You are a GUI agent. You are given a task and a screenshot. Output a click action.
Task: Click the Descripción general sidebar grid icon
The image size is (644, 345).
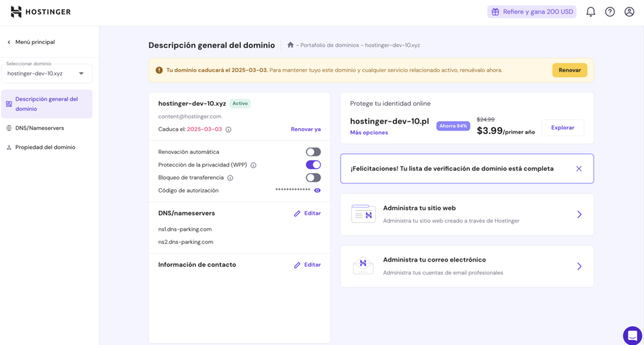[x=9, y=104]
